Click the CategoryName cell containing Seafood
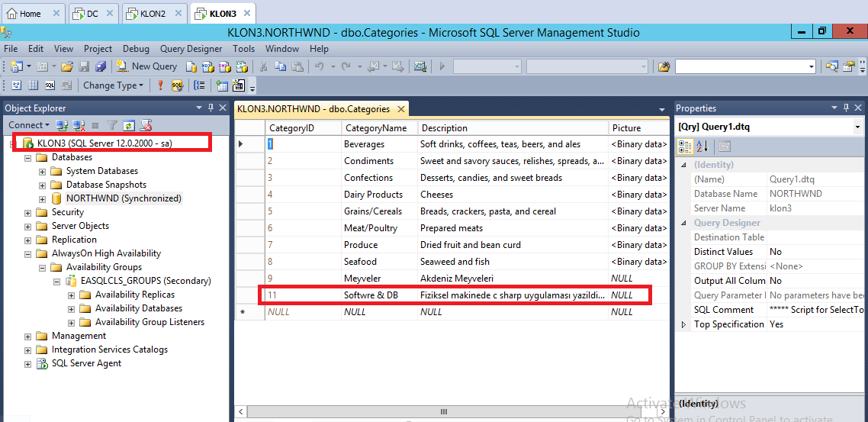The height and width of the screenshot is (422, 868). point(360,262)
